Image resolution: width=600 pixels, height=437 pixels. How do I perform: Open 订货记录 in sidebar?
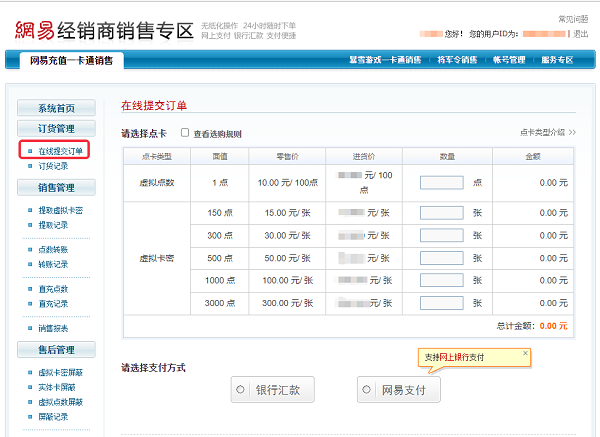tap(53, 166)
